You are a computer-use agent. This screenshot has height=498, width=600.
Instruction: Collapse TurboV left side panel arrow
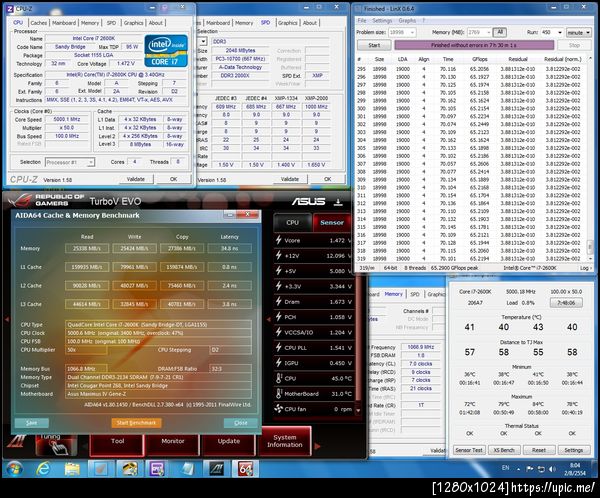pos(7,319)
